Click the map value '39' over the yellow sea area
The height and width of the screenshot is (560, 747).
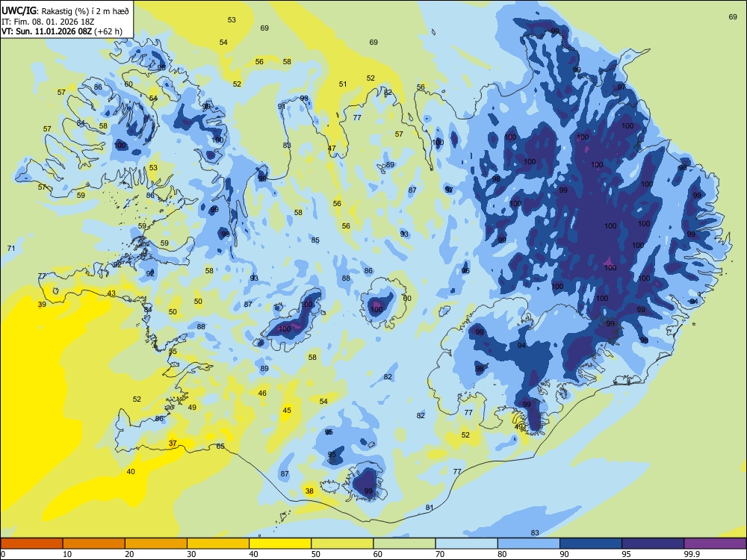point(42,305)
